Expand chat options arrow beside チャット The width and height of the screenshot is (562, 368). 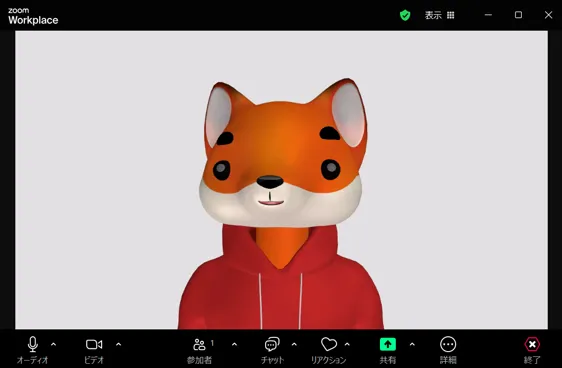click(294, 344)
